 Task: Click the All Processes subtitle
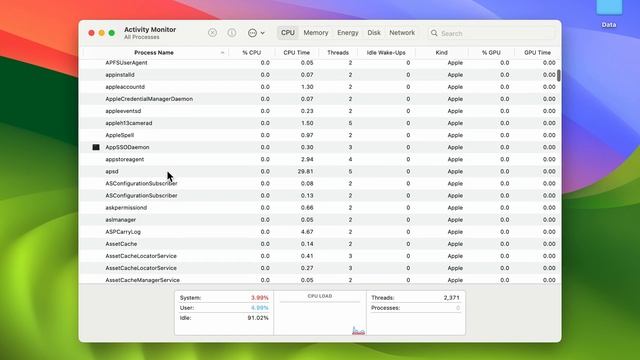[142, 37]
